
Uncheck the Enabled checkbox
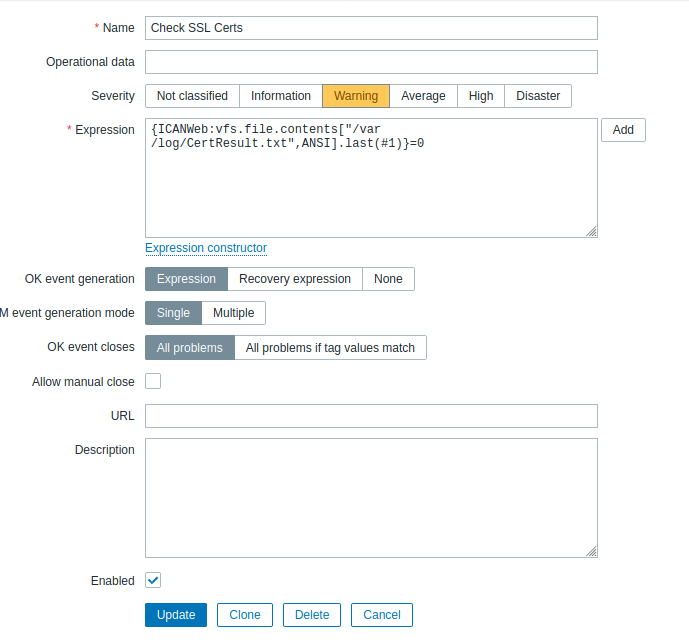(x=153, y=580)
